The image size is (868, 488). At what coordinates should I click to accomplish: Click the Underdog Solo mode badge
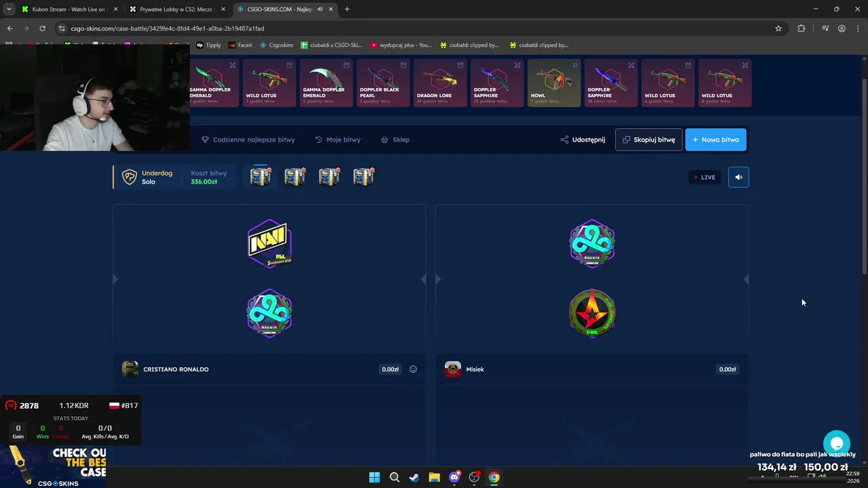(147, 177)
